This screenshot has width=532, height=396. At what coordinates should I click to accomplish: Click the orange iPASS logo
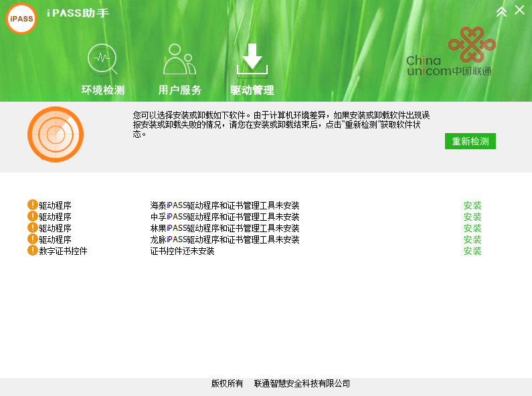click(x=21, y=18)
